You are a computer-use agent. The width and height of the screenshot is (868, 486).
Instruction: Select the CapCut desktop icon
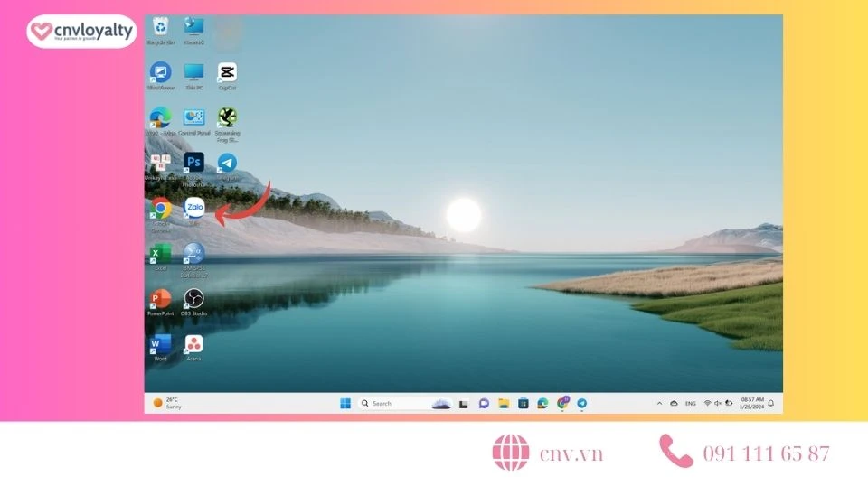click(x=227, y=72)
